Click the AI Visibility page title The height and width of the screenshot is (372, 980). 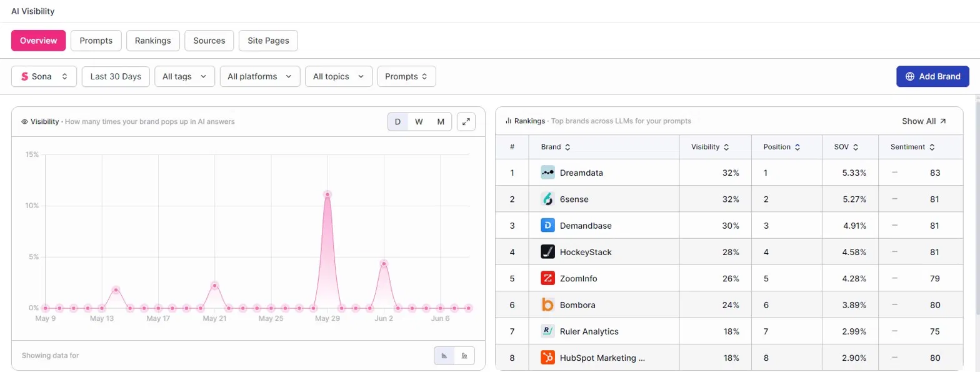[32, 11]
